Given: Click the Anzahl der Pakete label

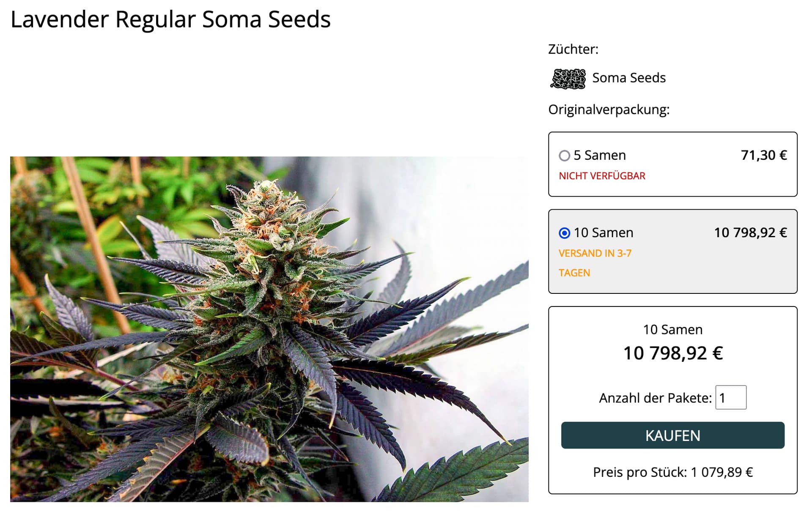Looking at the screenshot, I should click(656, 398).
